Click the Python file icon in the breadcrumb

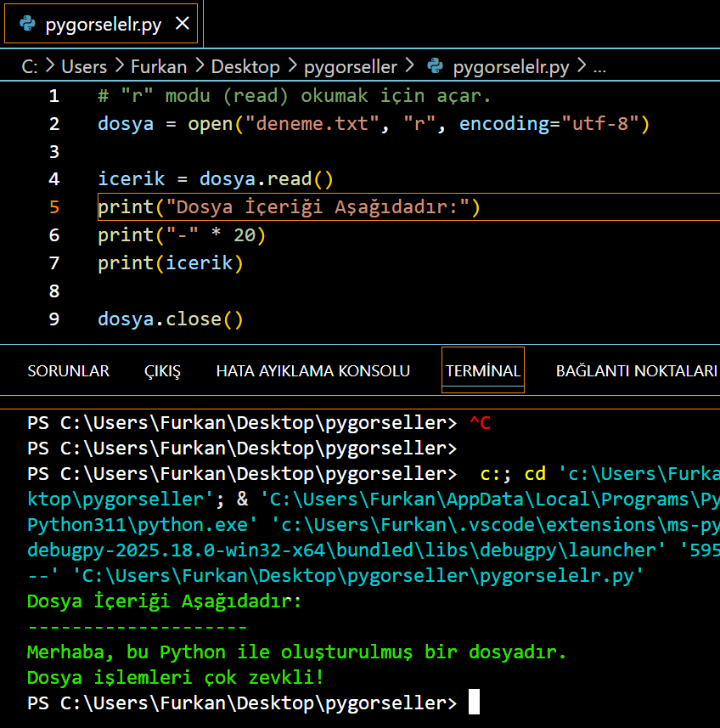436,66
